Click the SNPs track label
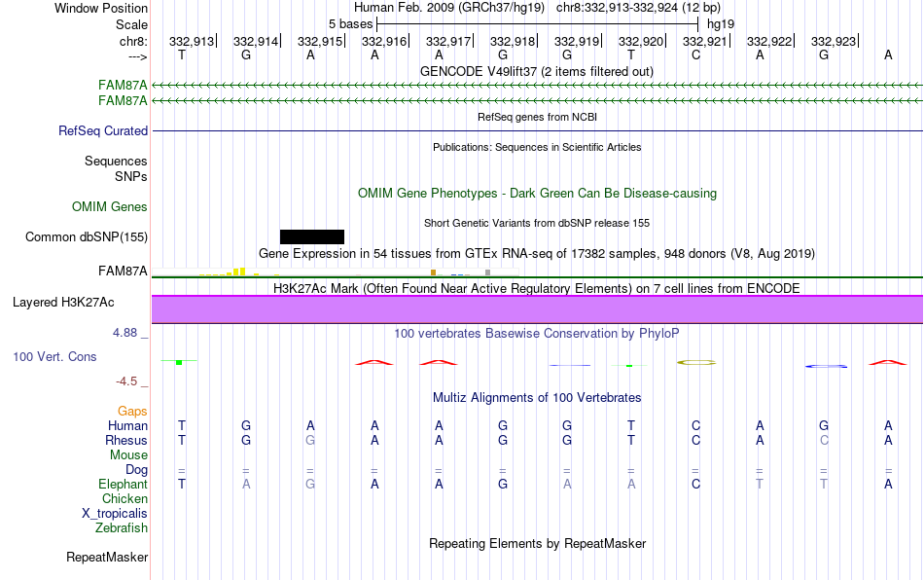This screenshot has width=924, height=580. point(131,176)
